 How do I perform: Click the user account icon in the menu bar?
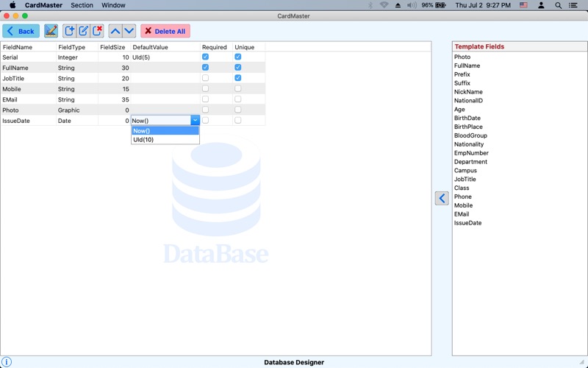541,5
